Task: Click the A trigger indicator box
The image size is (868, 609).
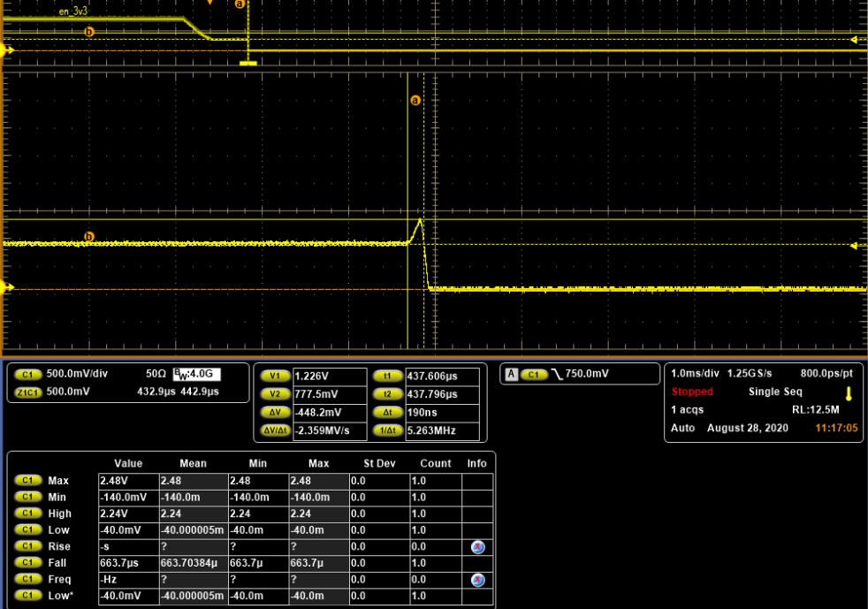Action: pos(511,375)
